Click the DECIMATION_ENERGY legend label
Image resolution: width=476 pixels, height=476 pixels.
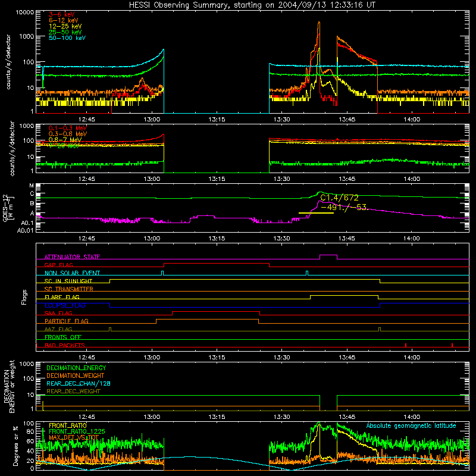76,368
